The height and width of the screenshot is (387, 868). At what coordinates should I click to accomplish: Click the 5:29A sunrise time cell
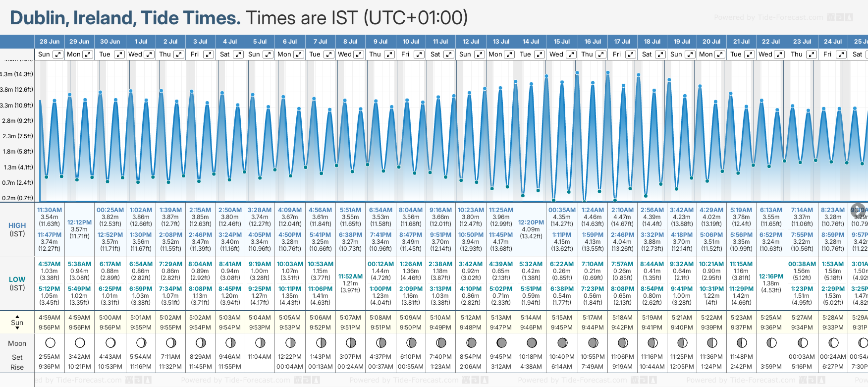[860, 318]
